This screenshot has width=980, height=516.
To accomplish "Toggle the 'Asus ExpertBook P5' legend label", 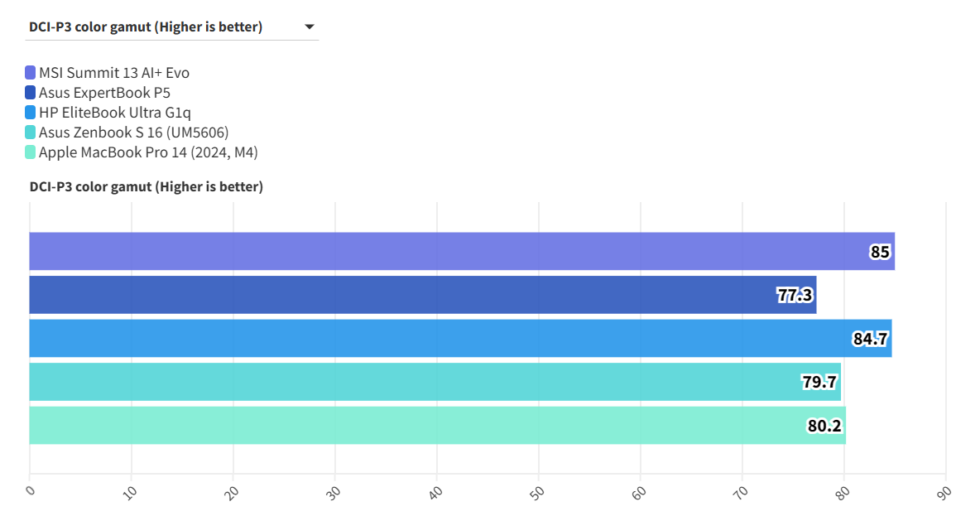I will 104,93.
